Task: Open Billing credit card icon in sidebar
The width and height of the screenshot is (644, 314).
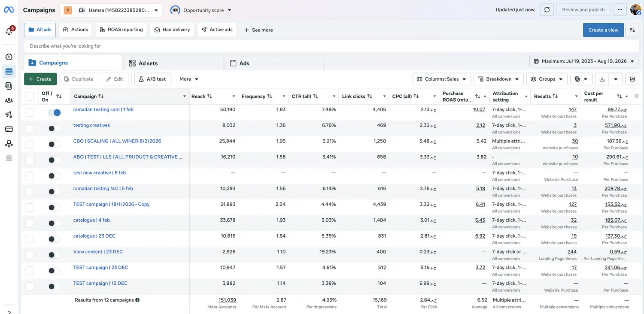Action: [9, 129]
